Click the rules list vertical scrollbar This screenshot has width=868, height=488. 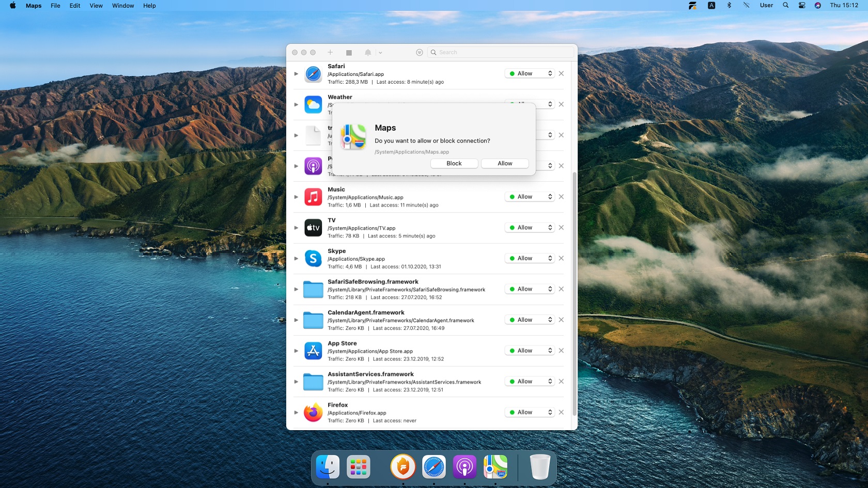[x=574, y=294]
